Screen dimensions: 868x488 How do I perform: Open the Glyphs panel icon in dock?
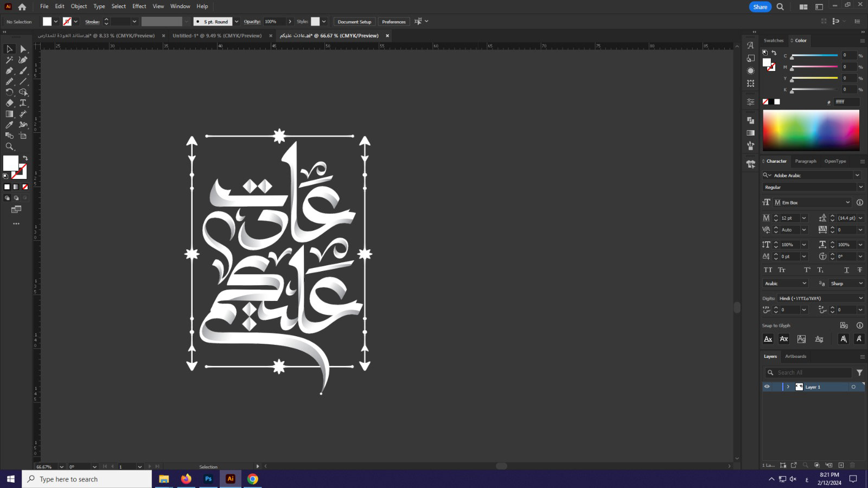[x=750, y=46]
